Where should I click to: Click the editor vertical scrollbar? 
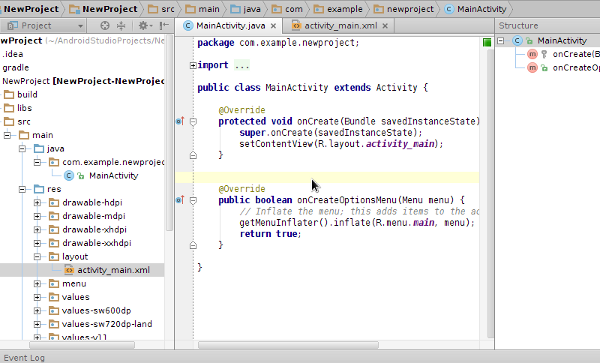click(491, 194)
